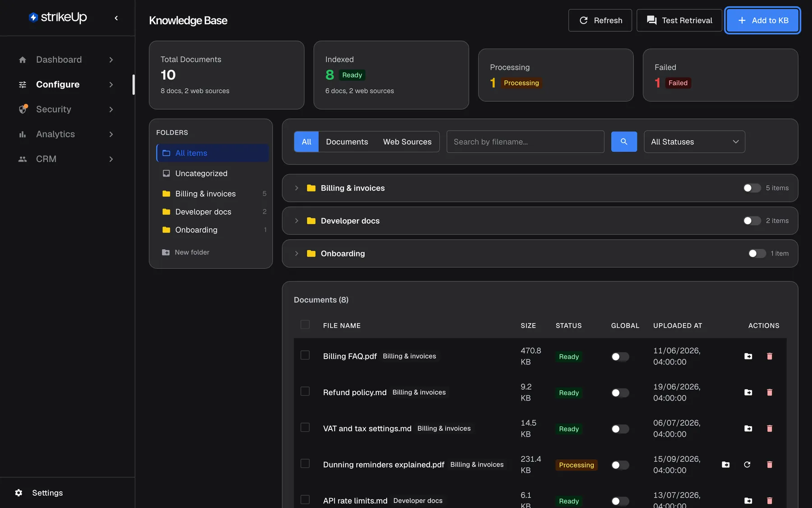Collapse the sidebar with the chevron icon
Screen dimensions: 812x508
click(116, 18)
